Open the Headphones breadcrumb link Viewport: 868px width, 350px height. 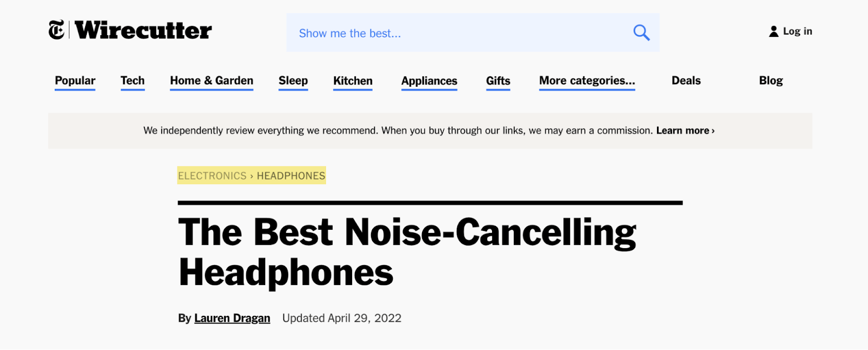(291, 176)
